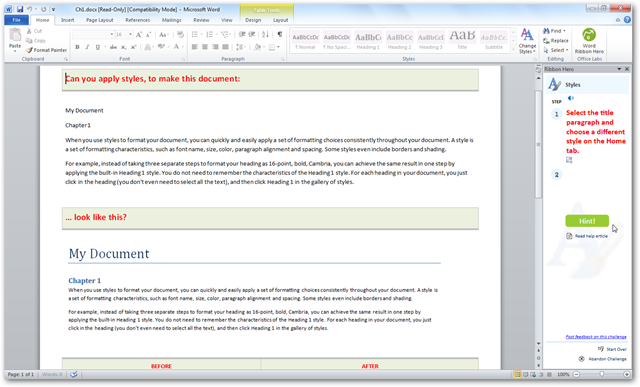Activate the Format Painter brush
This screenshot has height=387, width=640.
[x=46, y=50]
